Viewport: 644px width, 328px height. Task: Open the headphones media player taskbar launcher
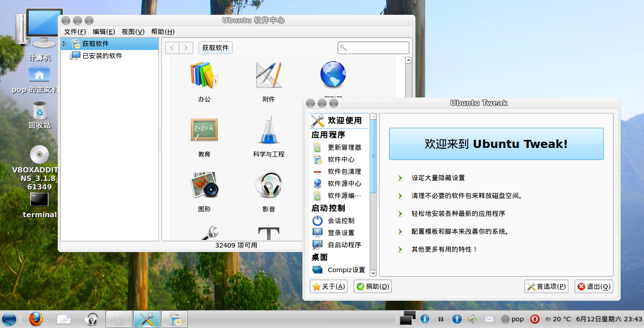coord(92,319)
